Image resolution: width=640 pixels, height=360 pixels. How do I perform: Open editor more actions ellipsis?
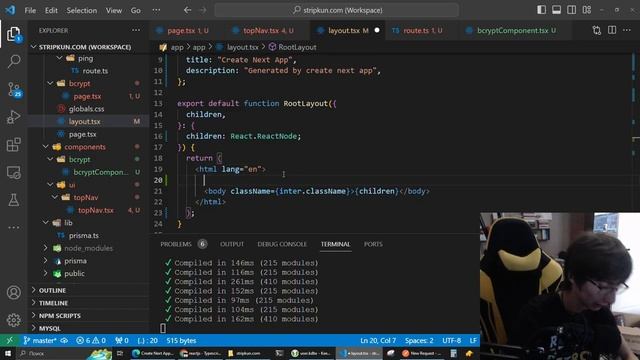[627, 30]
